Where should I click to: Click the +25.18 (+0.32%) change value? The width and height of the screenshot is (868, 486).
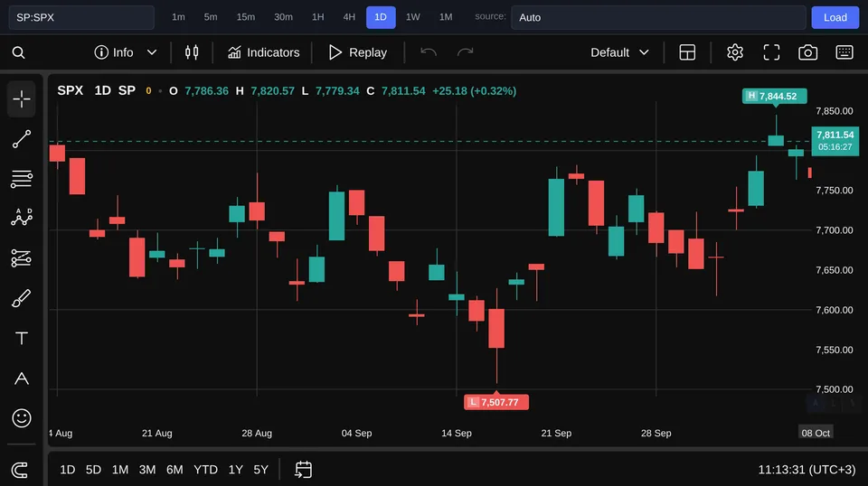(x=474, y=90)
